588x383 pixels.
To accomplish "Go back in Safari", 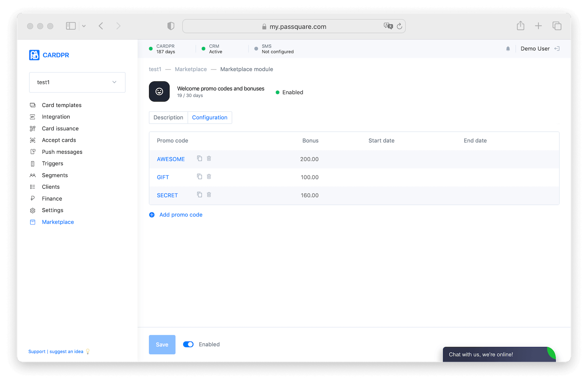I will pos(101,26).
